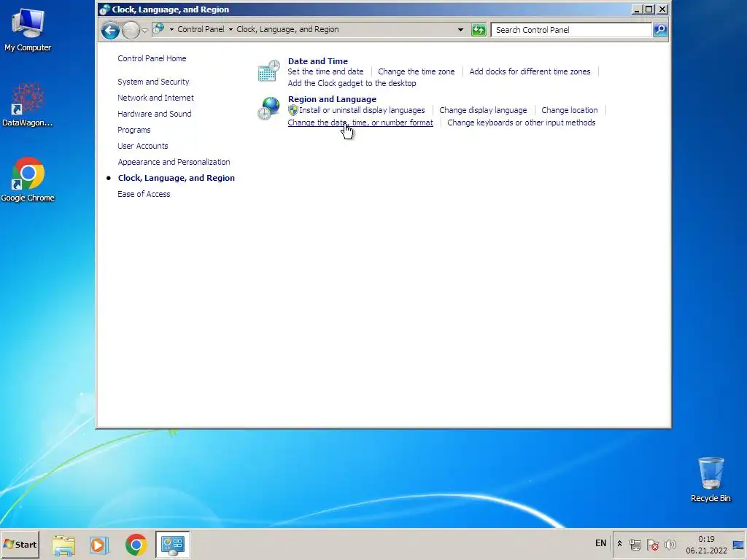This screenshot has width=747, height=560.
Task: Click the Show desktop button
Action: pyautogui.click(x=739, y=545)
